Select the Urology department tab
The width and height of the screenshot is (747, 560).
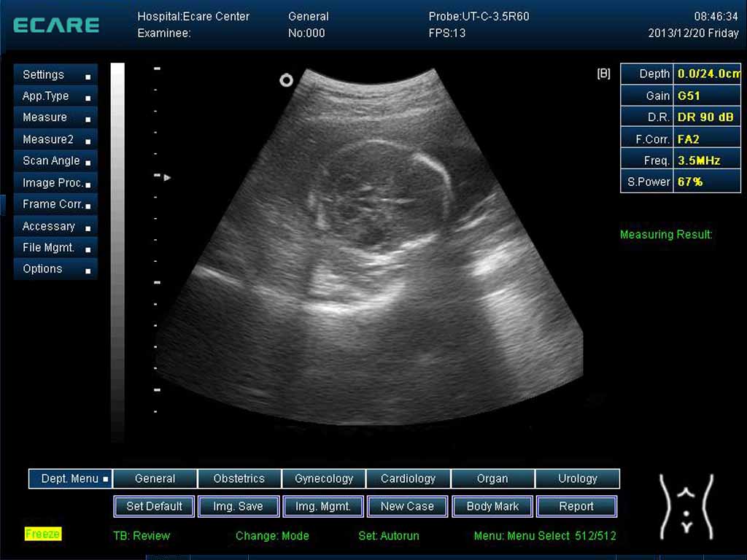coord(577,479)
